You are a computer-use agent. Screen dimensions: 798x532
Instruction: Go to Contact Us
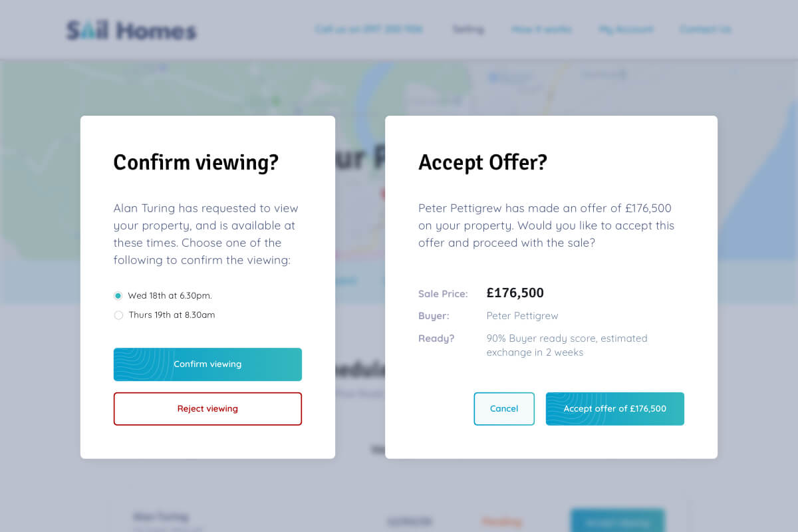point(705,29)
